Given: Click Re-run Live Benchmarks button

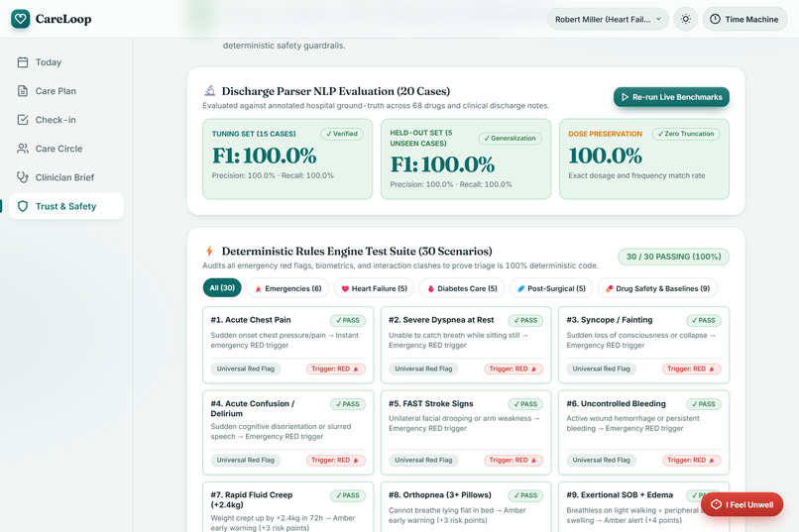Looking at the screenshot, I should [671, 97].
